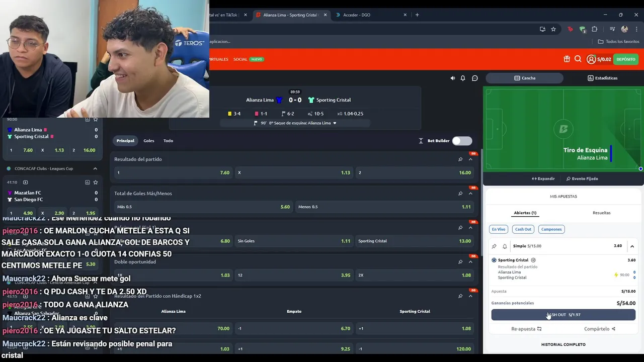Collapse the Simple bet slip chevron

click(632, 246)
